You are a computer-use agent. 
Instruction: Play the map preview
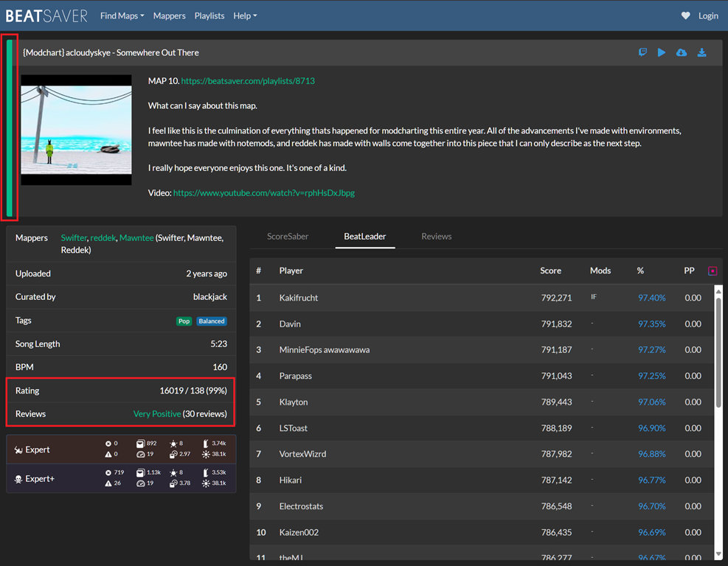(x=662, y=52)
